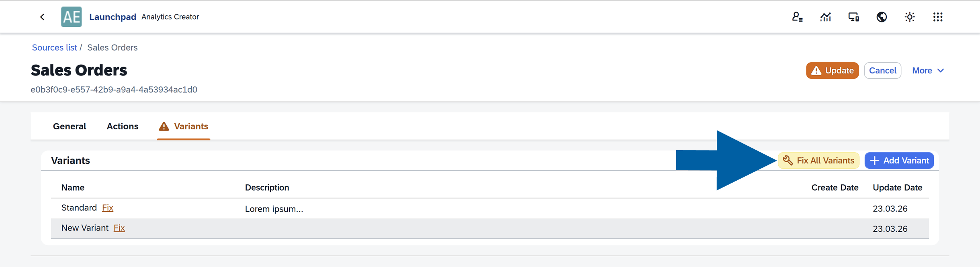Click the AE app logo
Screen dimensions: 980x267
point(72,17)
